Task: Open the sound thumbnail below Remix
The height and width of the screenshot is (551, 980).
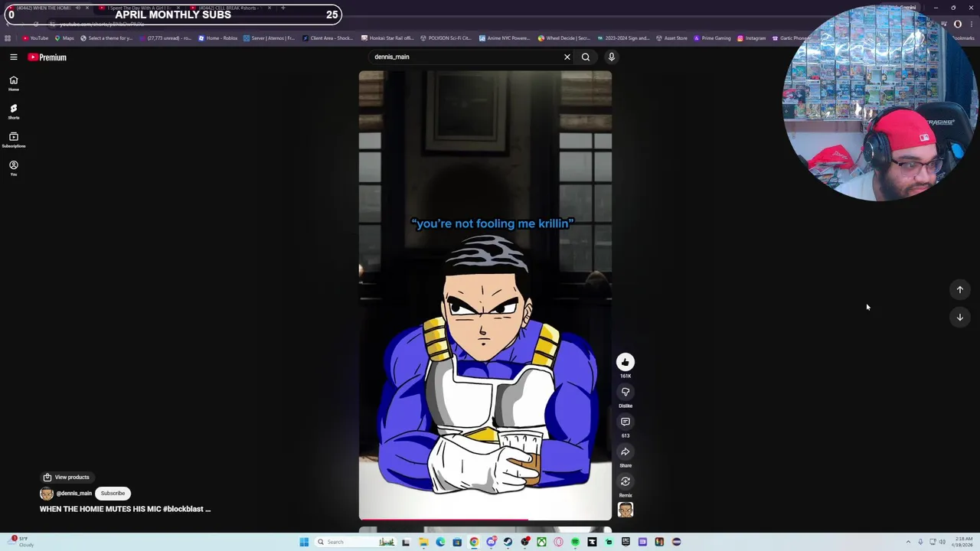Action: tap(626, 510)
